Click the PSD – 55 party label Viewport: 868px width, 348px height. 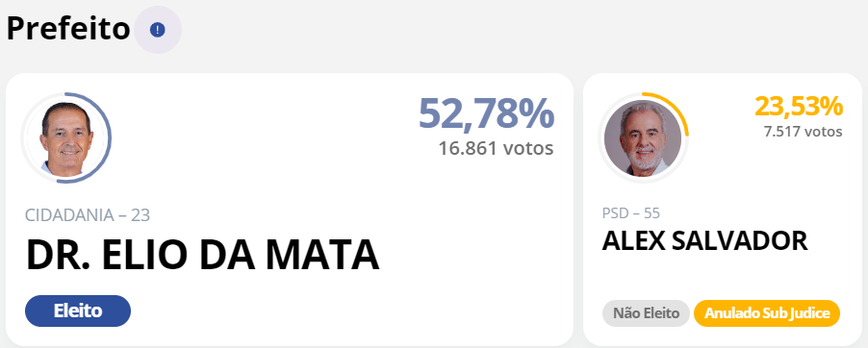pos(631,213)
